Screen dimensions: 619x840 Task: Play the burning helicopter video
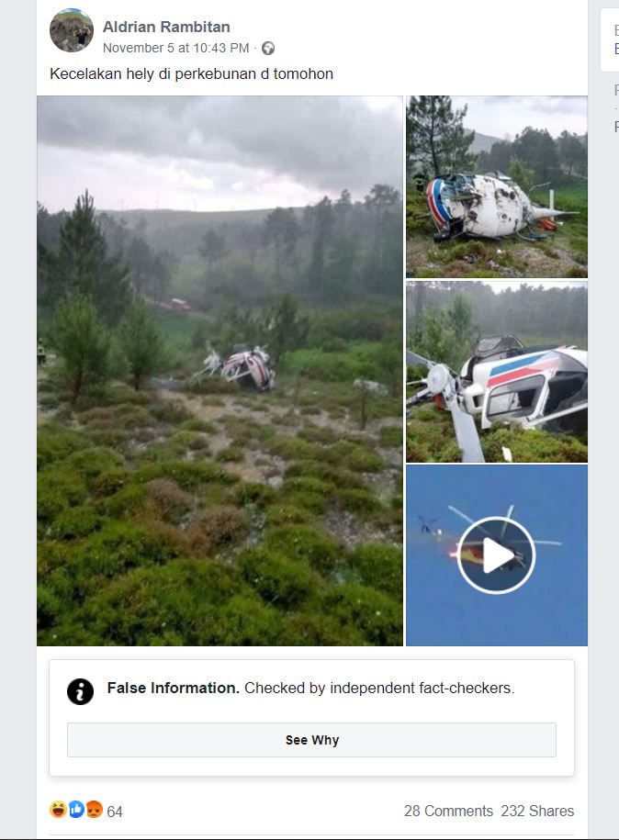496,555
